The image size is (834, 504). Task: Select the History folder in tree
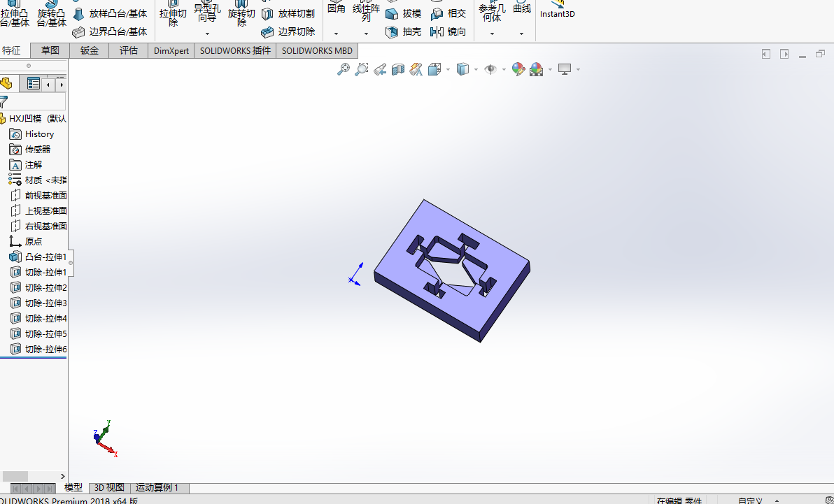32,134
